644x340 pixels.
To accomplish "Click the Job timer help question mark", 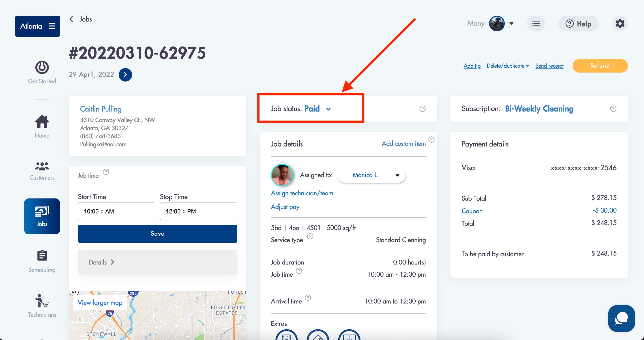I will pos(106,172).
